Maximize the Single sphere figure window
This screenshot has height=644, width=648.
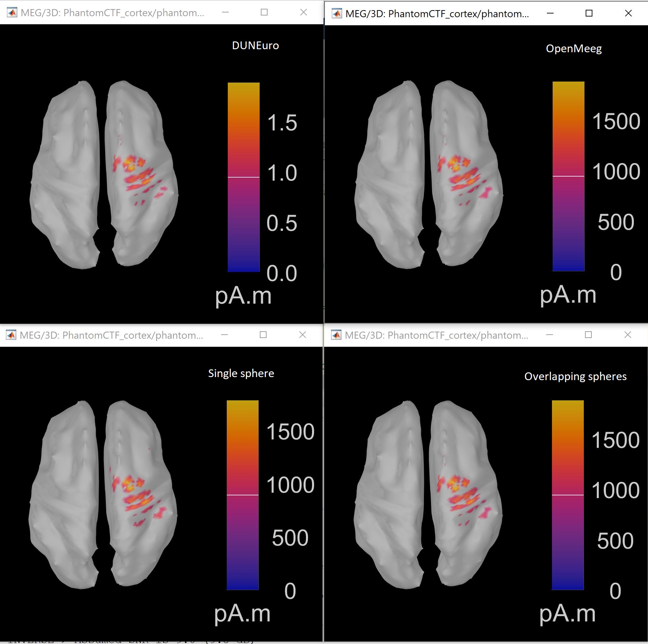point(263,335)
